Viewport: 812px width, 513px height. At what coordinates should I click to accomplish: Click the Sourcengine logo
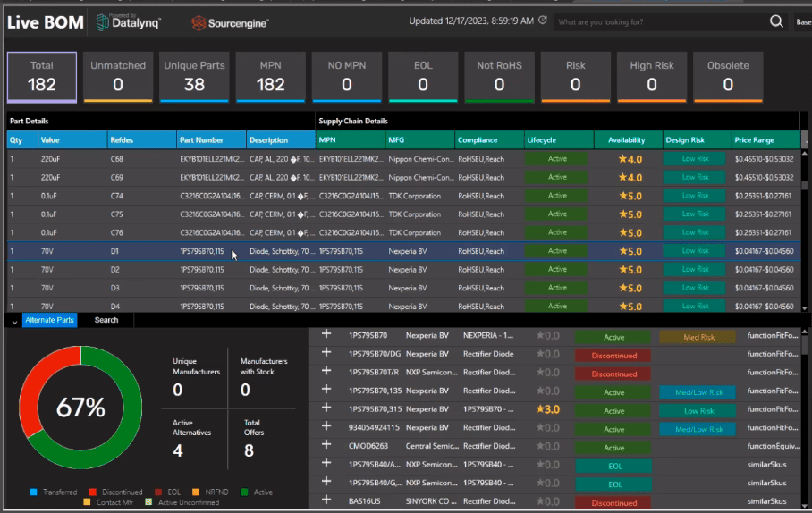(230, 22)
